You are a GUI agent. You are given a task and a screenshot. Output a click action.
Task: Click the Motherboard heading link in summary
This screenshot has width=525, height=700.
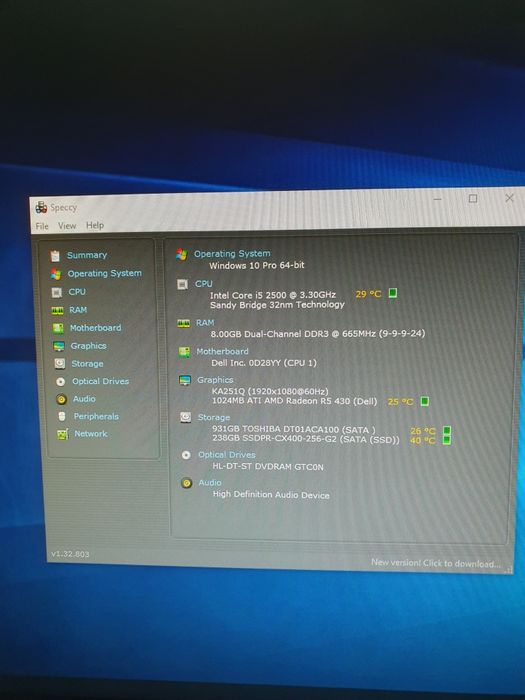point(222,352)
